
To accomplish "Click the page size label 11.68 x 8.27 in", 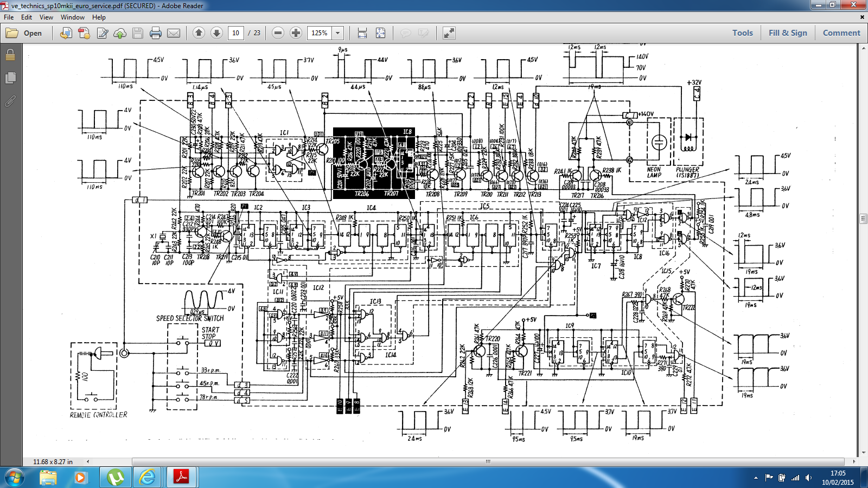I will [x=53, y=462].
